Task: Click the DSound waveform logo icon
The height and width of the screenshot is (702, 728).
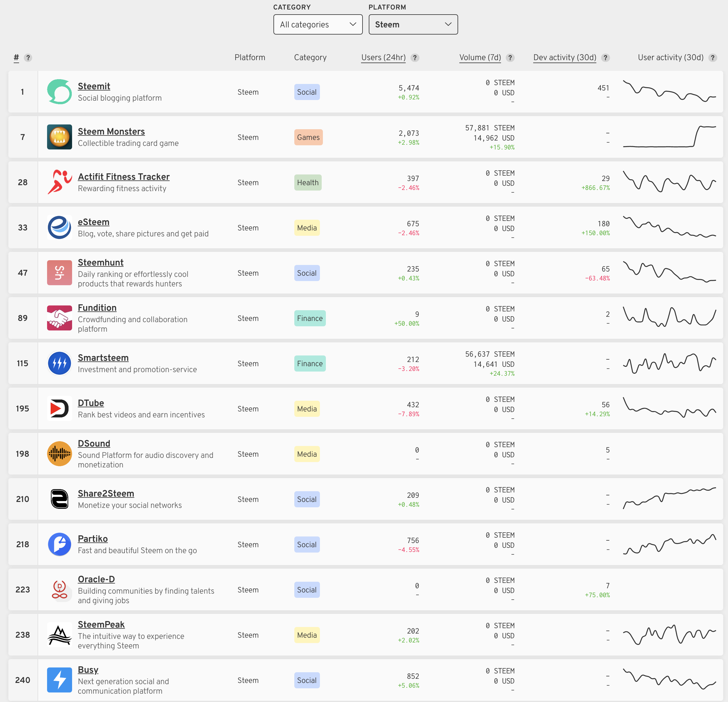Action: click(x=60, y=454)
